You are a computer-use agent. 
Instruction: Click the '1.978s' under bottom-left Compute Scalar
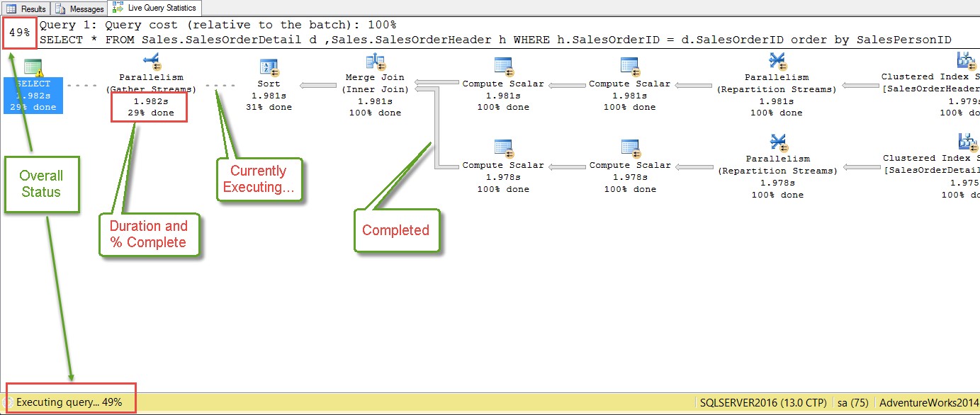(x=503, y=177)
